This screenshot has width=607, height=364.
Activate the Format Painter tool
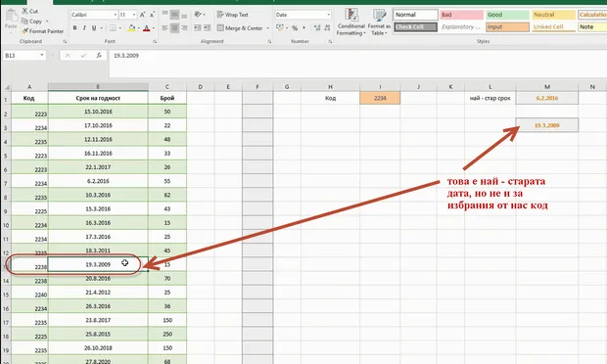[x=42, y=31]
